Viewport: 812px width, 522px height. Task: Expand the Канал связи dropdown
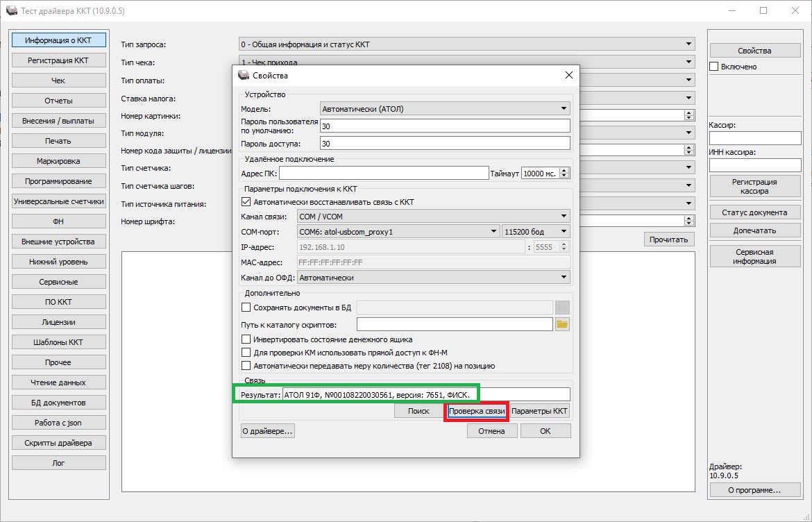click(432, 217)
